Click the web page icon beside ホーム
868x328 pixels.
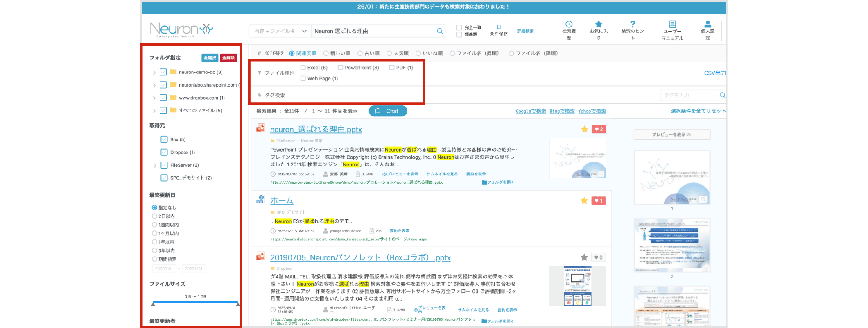260,200
